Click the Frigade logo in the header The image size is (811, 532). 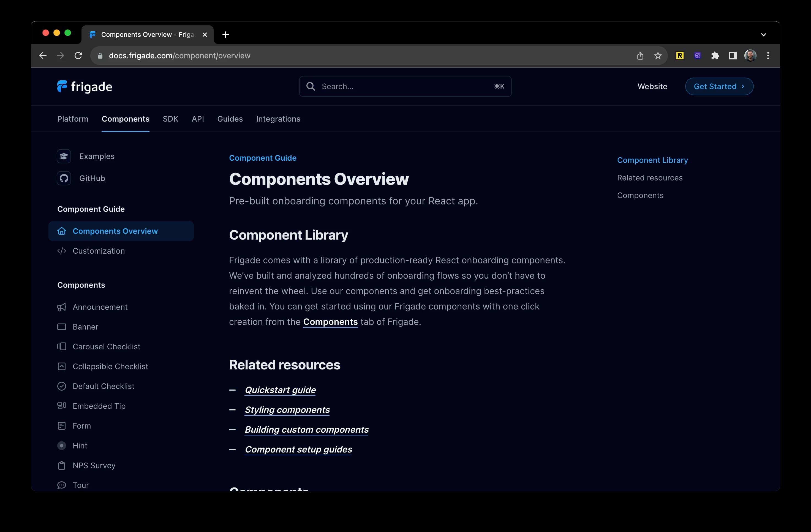click(85, 86)
